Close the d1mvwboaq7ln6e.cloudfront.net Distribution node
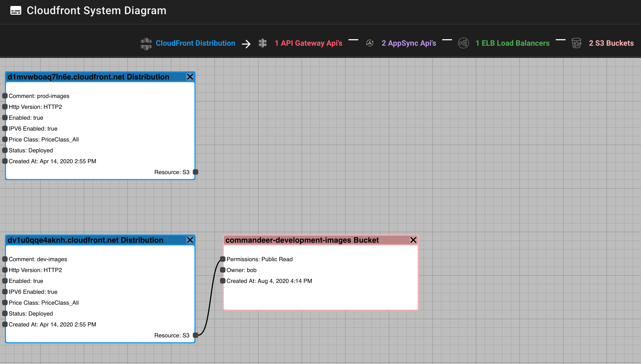This screenshot has width=641, height=364. pos(190,77)
